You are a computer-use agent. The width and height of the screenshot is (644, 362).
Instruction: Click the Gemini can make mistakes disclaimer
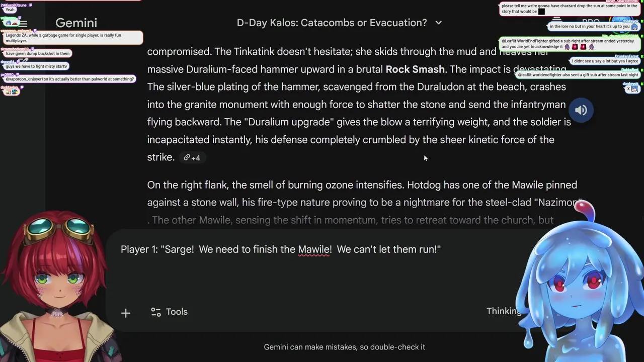344,347
